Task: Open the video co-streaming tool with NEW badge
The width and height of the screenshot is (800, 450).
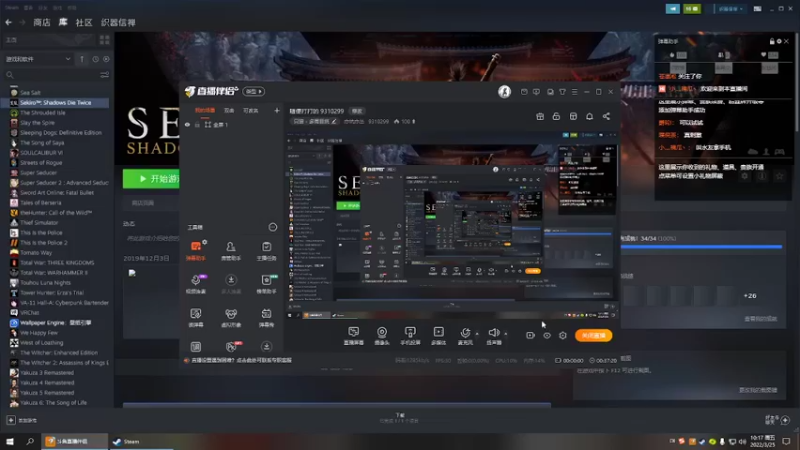Action: tap(196, 284)
